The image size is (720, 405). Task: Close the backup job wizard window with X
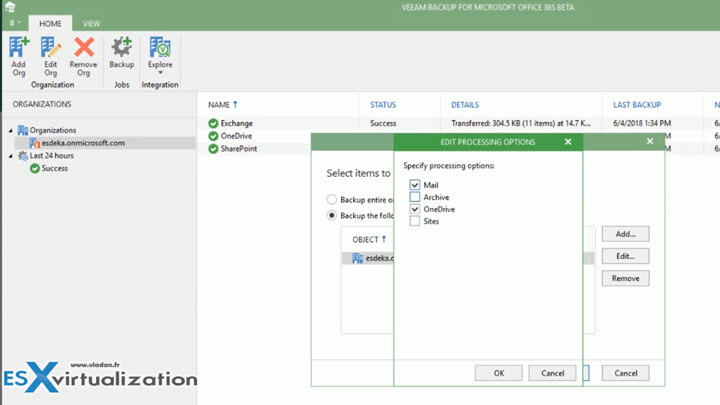coord(650,141)
